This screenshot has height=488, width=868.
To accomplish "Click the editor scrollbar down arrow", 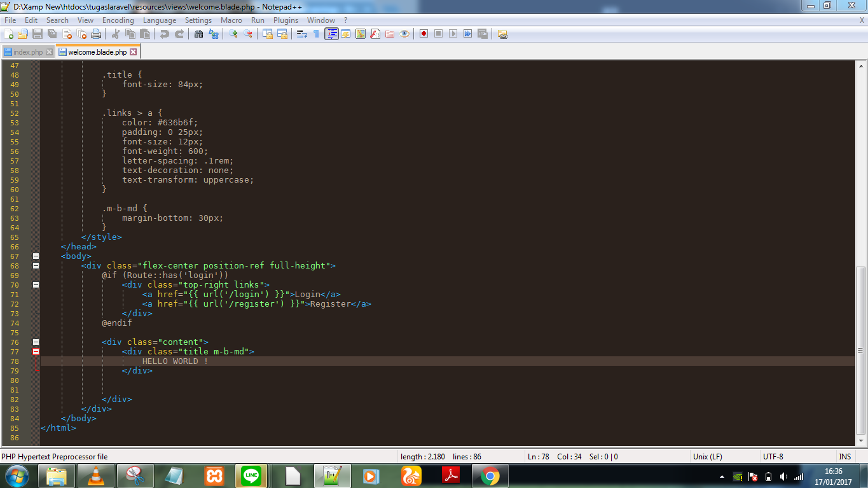I will [x=861, y=440].
